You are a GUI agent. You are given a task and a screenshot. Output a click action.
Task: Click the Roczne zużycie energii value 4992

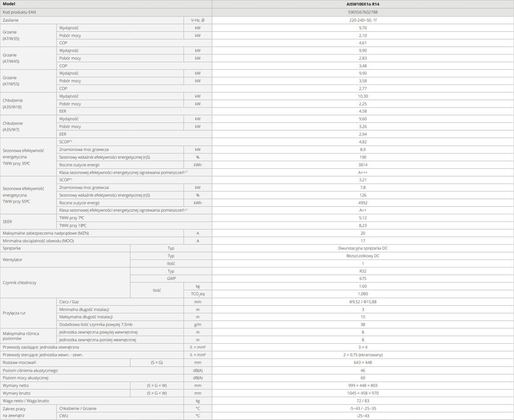coord(363,203)
